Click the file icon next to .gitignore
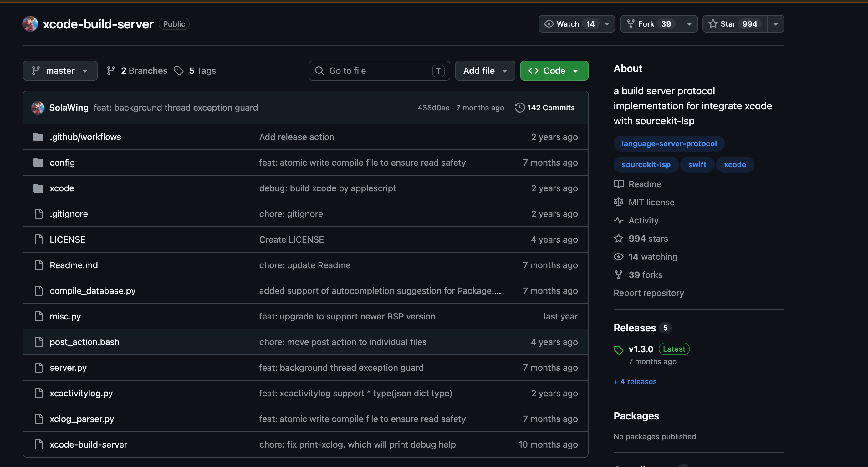Viewport: 868px width, 467px height. [x=39, y=214]
